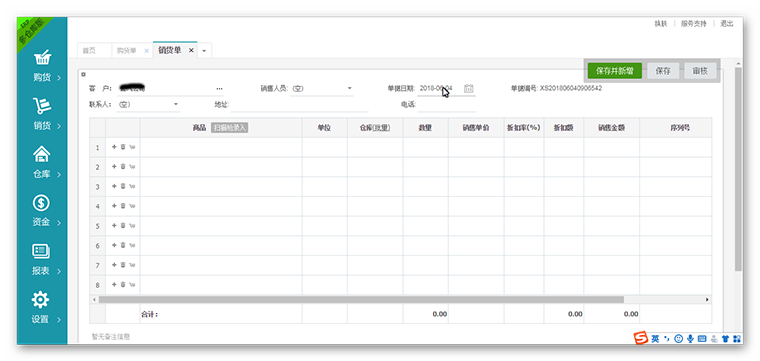Screen dimensions: 760x361
Task: Open the 设置 gear menu in sidebar
Action: pyautogui.click(x=42, y=309)
